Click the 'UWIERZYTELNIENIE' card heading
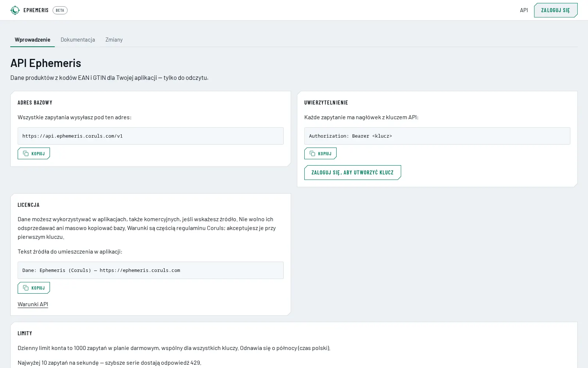 click(x=326, y=103)
